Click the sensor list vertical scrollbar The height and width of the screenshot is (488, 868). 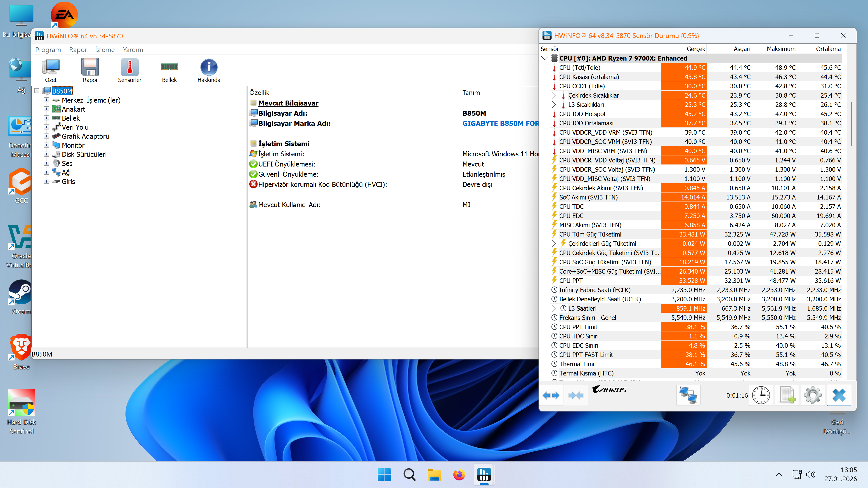tap(851, 124)
